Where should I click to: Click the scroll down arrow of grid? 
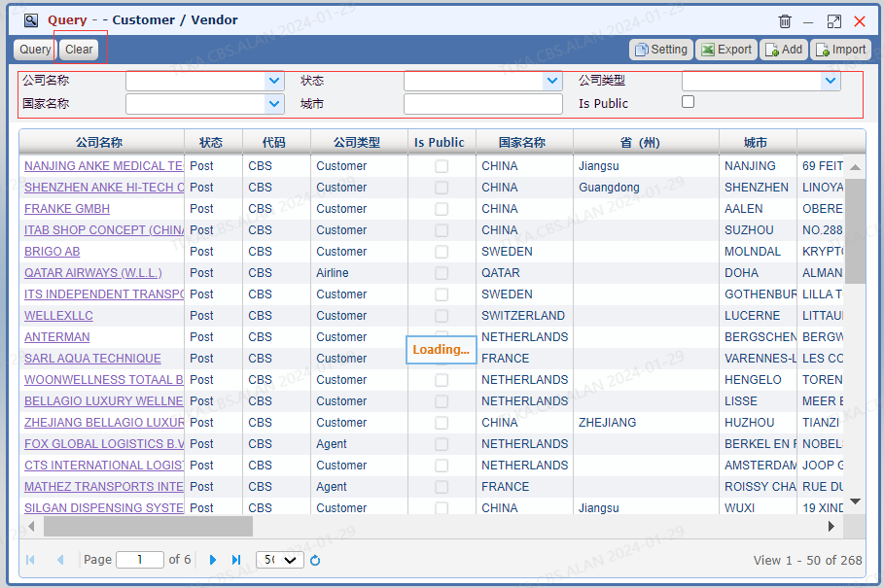pyautogui.click(x=855, y=502)
